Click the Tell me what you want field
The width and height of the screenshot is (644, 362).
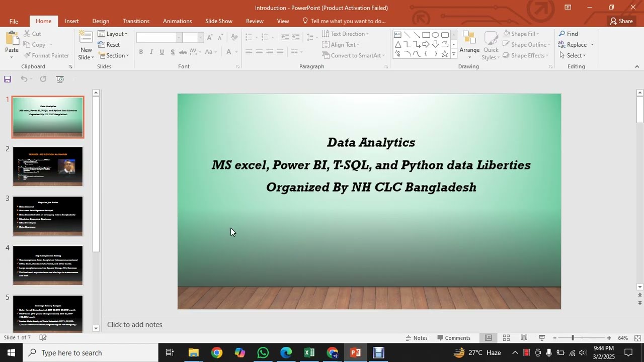pos(344,21)
